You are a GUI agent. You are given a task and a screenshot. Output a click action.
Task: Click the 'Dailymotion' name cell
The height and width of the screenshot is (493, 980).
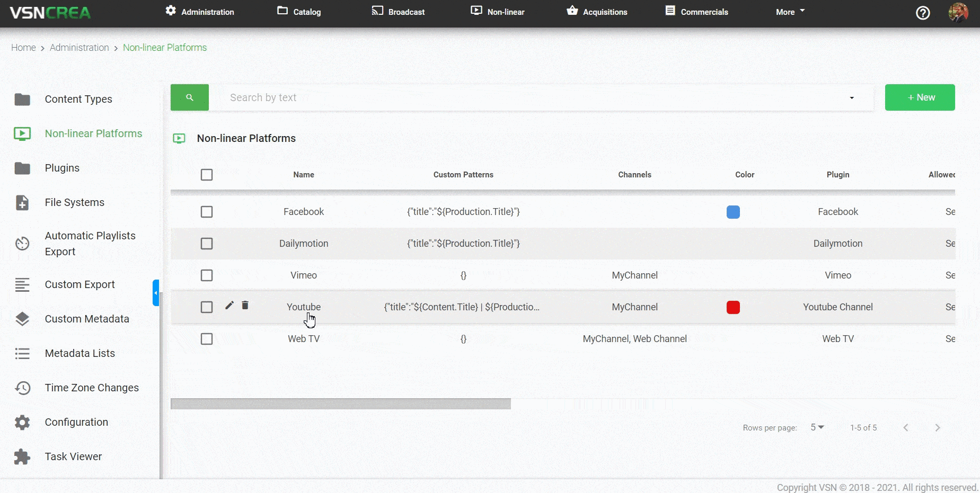pyautogui.click(x=304, y=244)
